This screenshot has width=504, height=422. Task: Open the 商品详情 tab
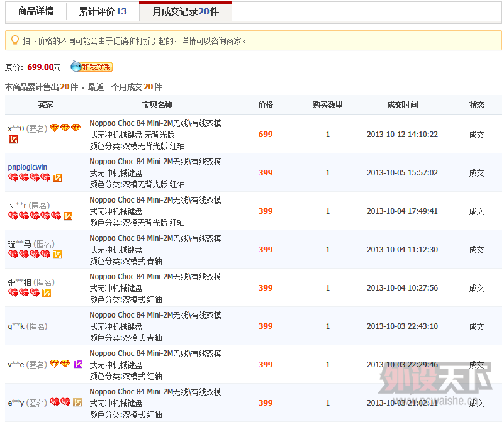(36, 11)
